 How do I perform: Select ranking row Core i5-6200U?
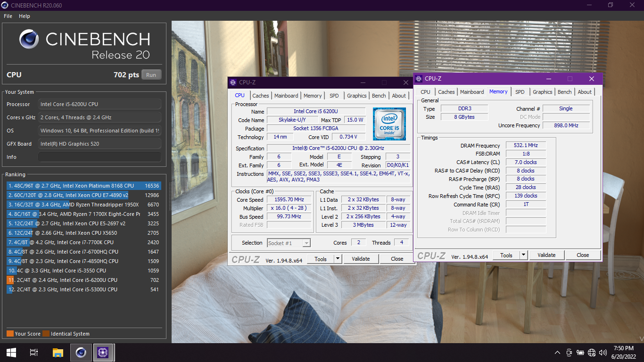pyautogui.click(x=84, y=280)
